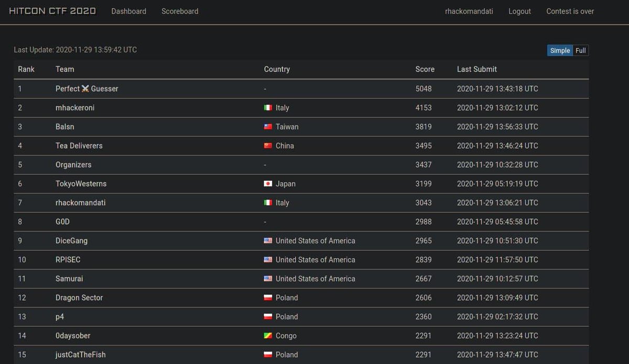Viewport: 629px width, 364px height.
Task: Click score 3043 in rhackomandati row
Action: (424, 203)
